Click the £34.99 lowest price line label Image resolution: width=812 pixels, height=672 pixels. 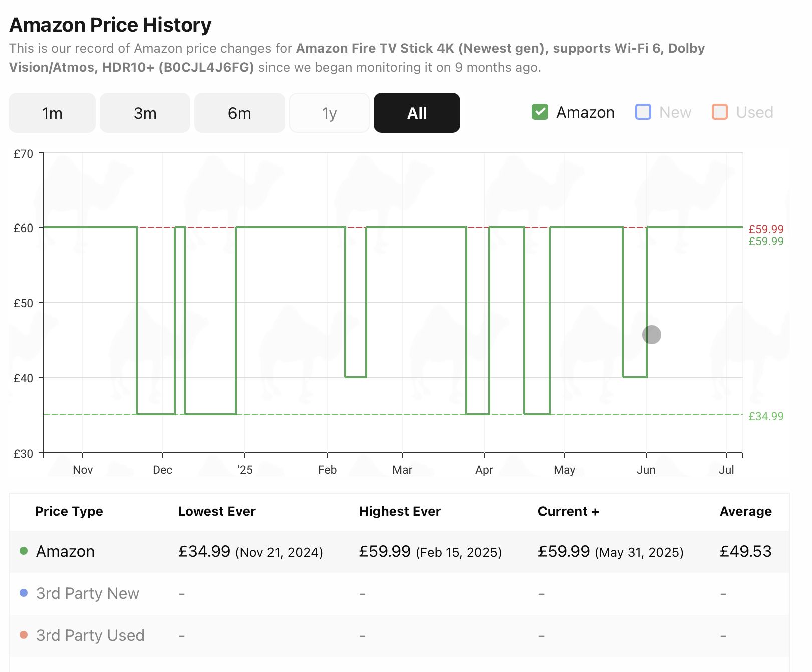766,416
